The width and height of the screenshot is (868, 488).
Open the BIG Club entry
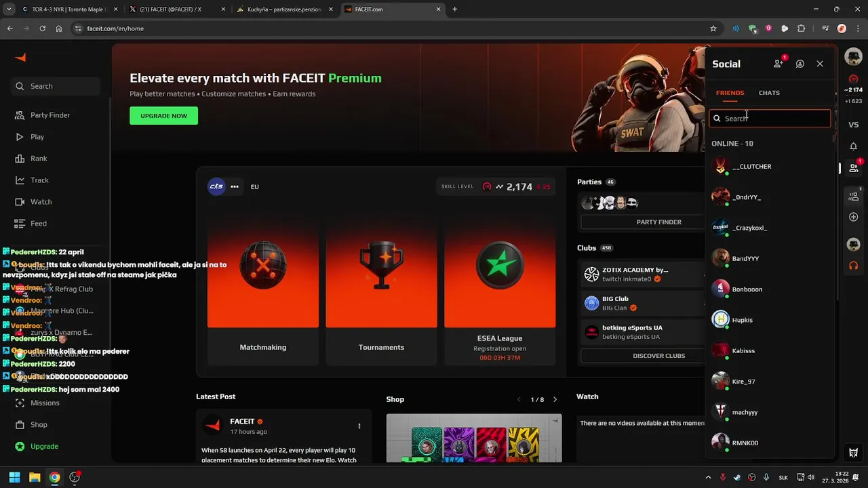pos(643,303)
